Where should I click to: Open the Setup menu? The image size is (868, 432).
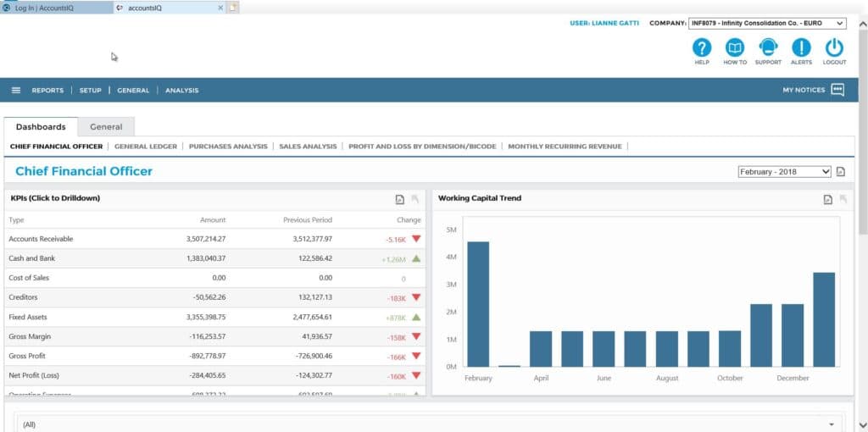pyautogui.click(x=90, y=90)
